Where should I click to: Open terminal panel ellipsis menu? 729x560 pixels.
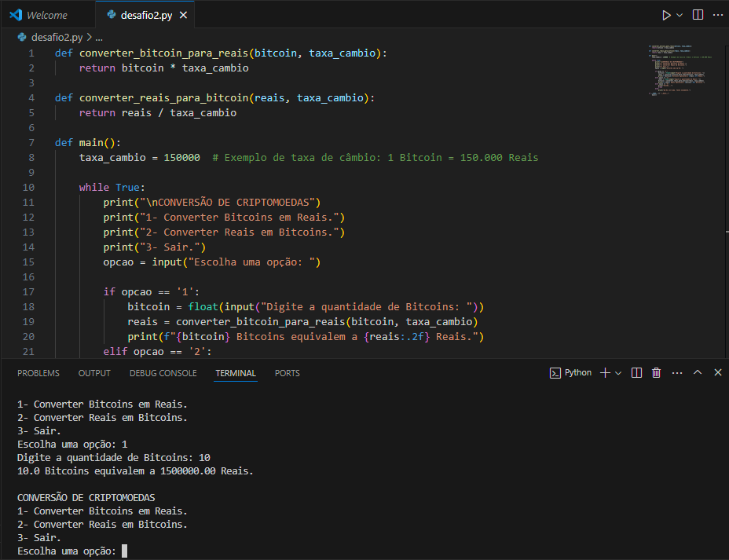tap(676, 373)
